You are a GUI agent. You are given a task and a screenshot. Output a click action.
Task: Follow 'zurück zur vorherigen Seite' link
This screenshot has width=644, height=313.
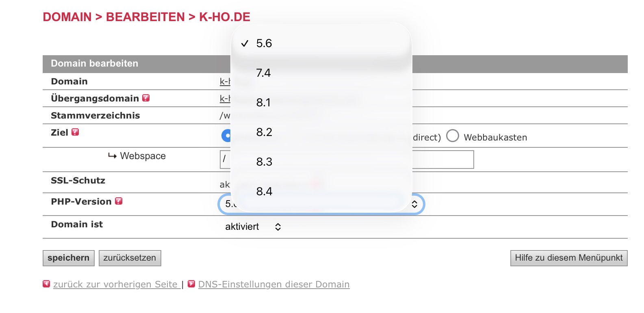pyautogui.click(x=115, y=285)
